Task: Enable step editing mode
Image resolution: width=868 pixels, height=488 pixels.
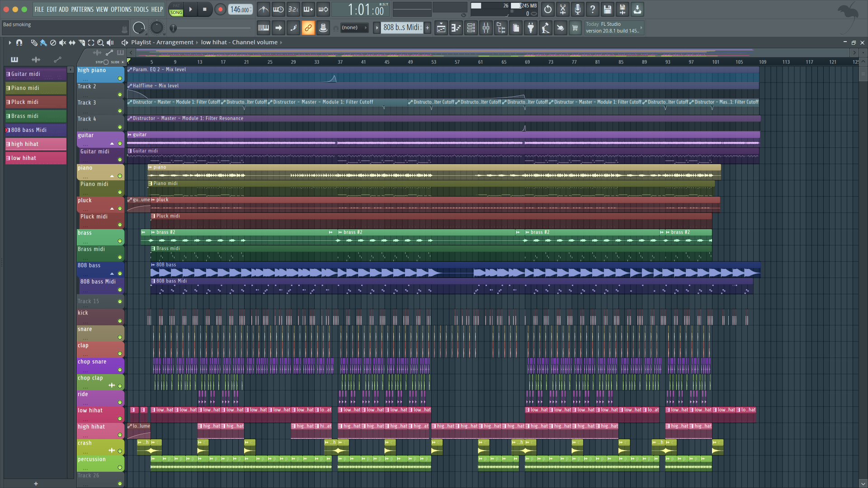Action: click(293, 28)
